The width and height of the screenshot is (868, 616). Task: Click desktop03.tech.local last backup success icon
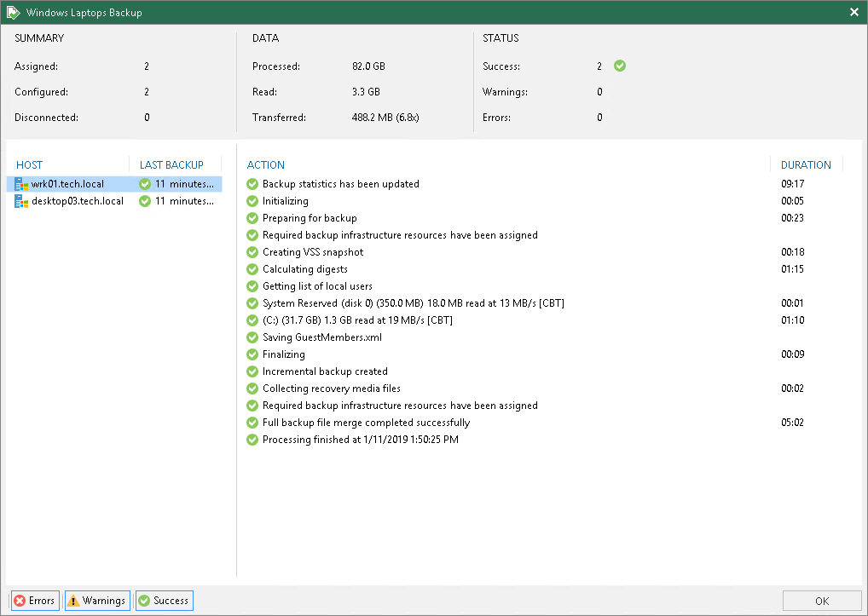[x=145, y=201]
